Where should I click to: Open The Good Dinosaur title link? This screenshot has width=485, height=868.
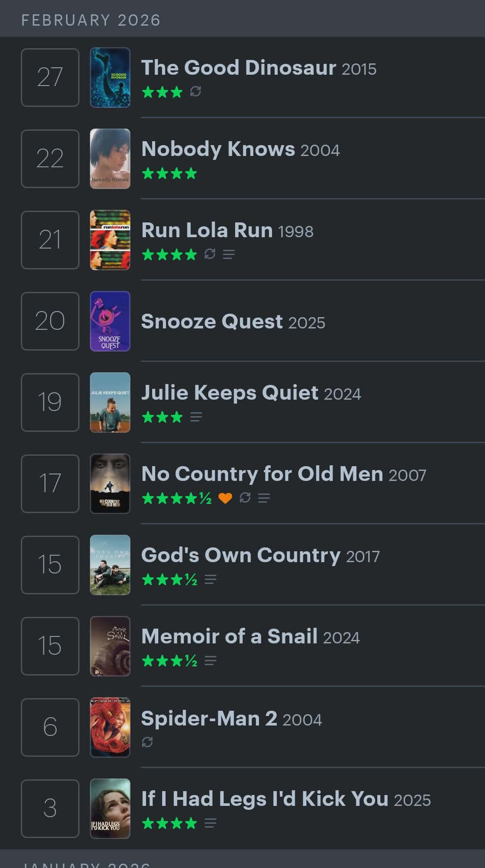point(239,68)
